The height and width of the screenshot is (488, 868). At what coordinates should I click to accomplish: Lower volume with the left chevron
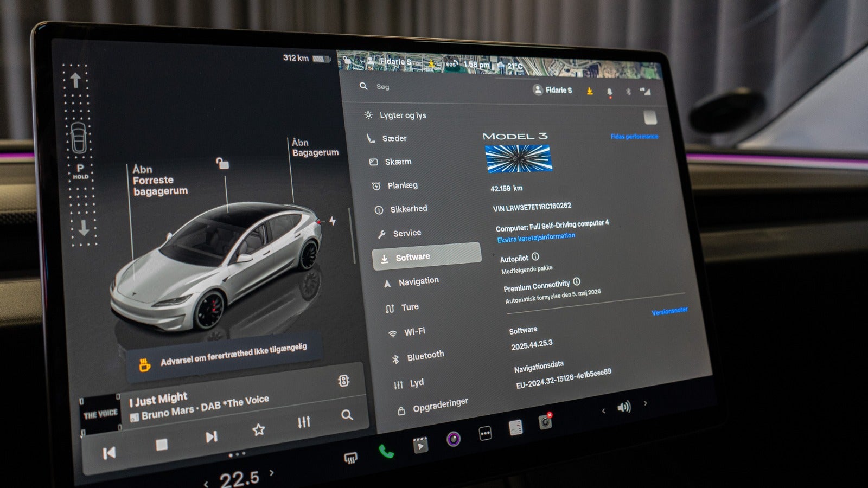[603, 411]
